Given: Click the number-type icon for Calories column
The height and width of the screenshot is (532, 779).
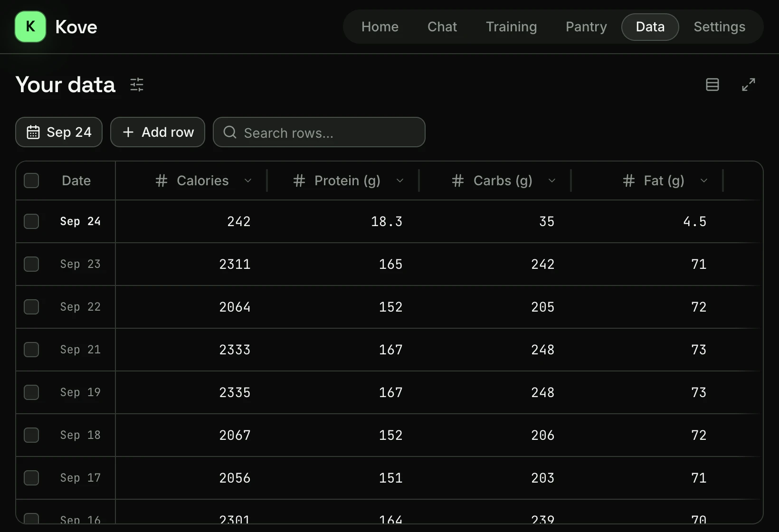Looking at the screenshot, I should click(161, 180).
